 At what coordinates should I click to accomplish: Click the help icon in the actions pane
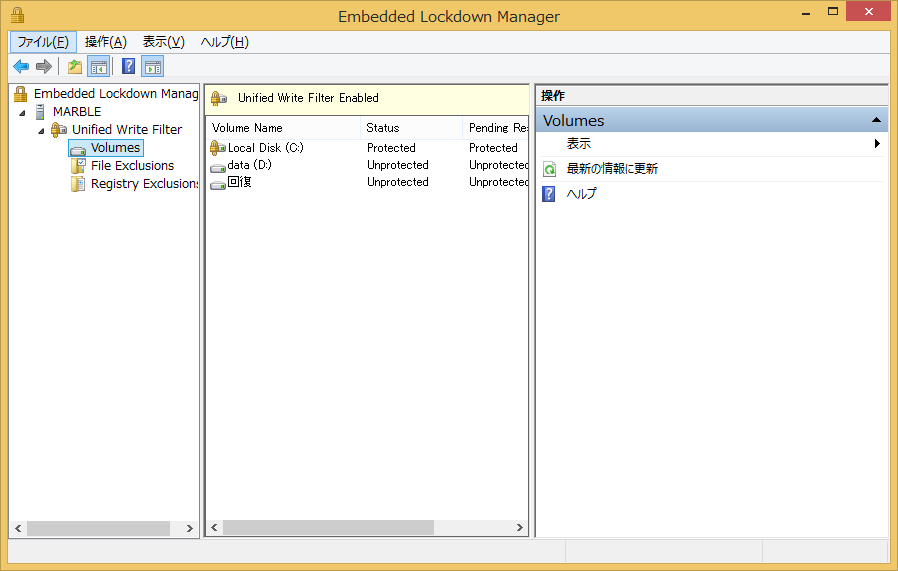click(x=549, y=194)
